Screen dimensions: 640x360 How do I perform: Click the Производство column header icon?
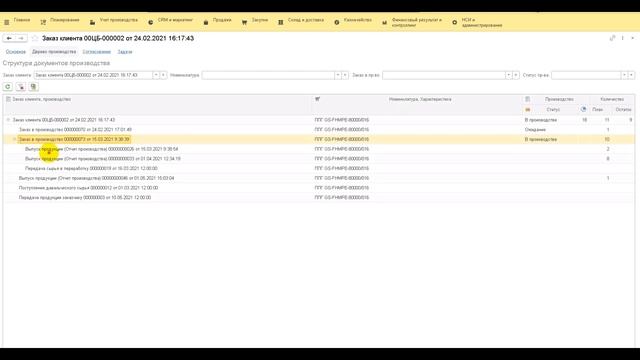(527, 99)
